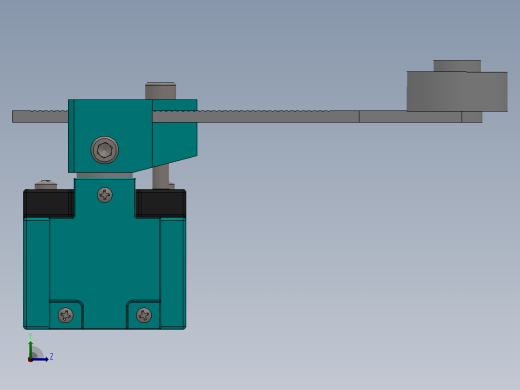Select the grey cylindrical pin above the teal clamp
Viewport: 520px width, 390px height.
(160, 91)
